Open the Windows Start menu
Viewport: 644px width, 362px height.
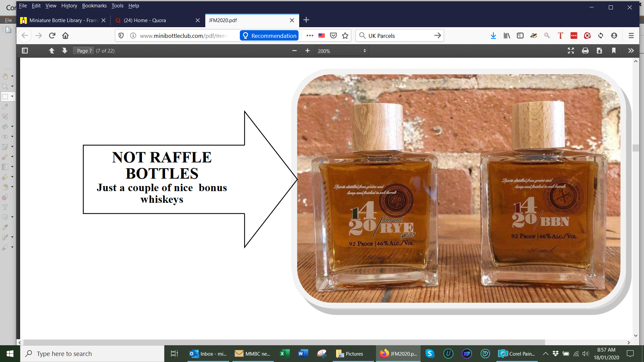10,354
